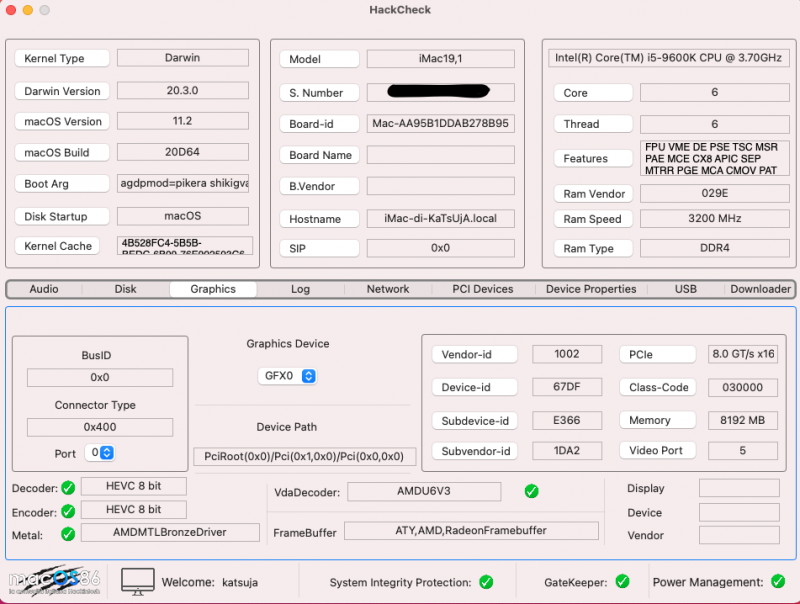Screen dimensions: 800x604
Task: Click the Board-id label button
Action: 319,124
